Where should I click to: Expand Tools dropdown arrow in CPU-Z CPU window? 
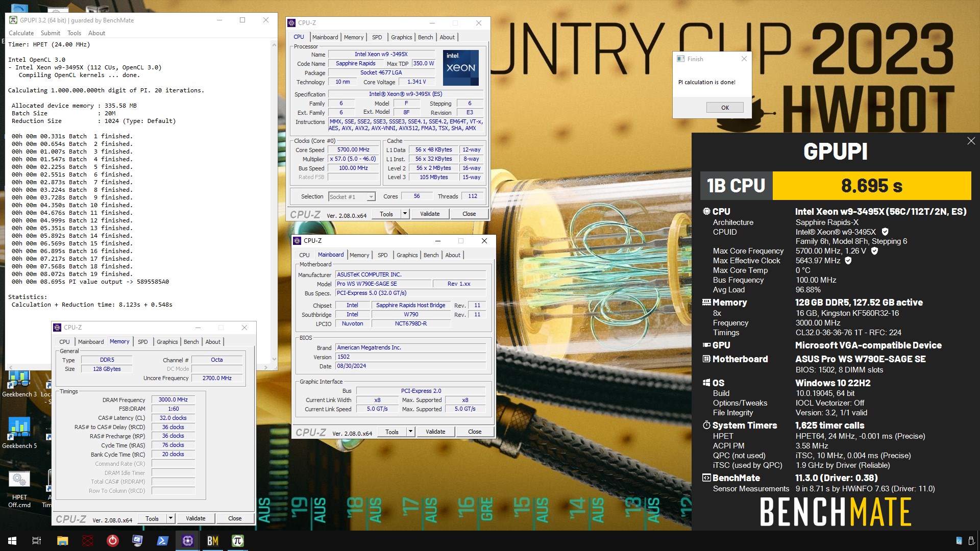[x=405, y=214]
